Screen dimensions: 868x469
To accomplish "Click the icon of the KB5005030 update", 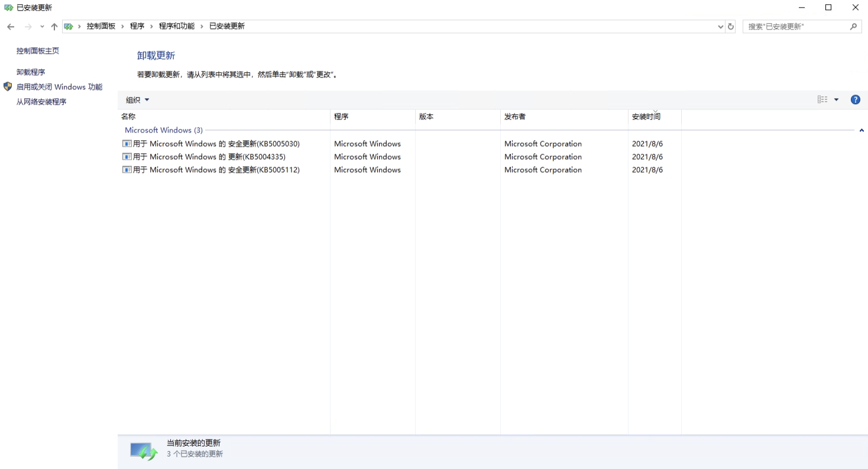I will tap(127, 144).
